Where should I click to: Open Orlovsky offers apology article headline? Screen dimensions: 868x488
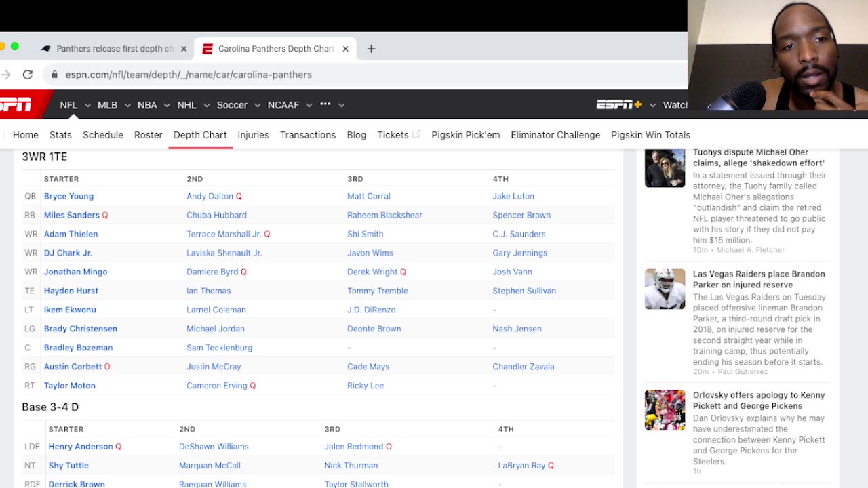pos(759,401)
